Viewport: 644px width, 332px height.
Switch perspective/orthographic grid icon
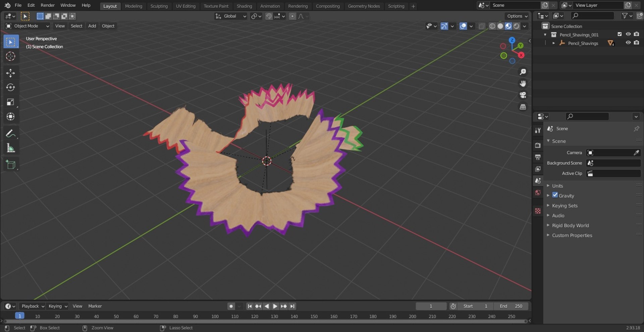[x=523, y=107]
